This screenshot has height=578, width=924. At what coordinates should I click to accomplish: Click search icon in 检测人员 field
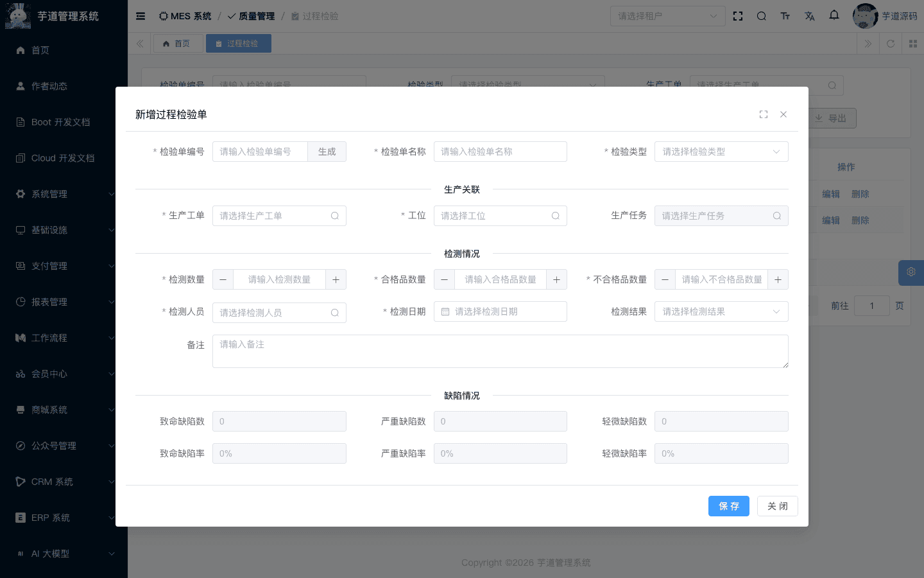point(334,313)
